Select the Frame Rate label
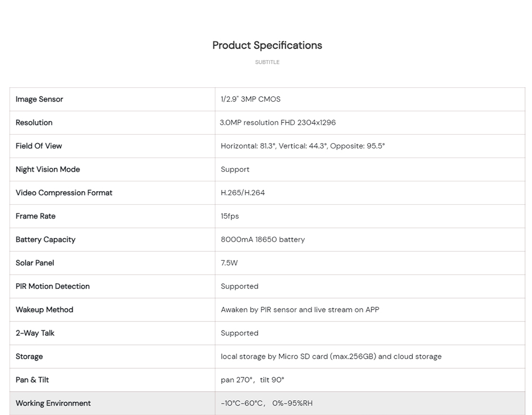Image resolution: width=532 pixels, height=415 pixels. (36, 216)
